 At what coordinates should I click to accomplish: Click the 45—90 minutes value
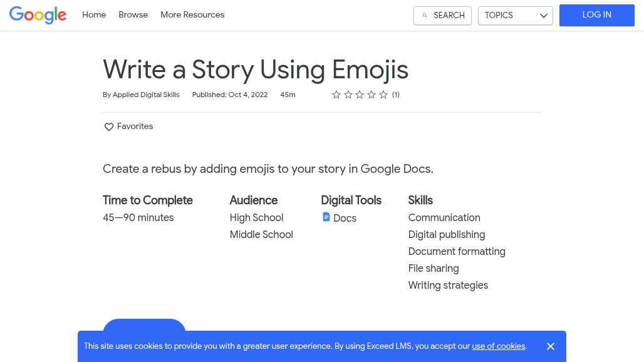tap(138, 217)
